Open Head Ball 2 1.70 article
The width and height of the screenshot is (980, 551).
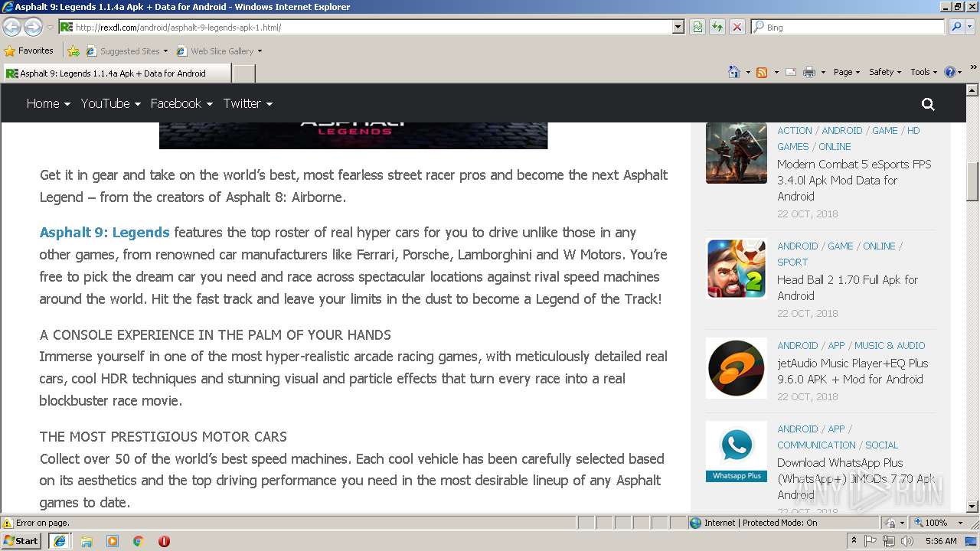[x=848, y=288]
